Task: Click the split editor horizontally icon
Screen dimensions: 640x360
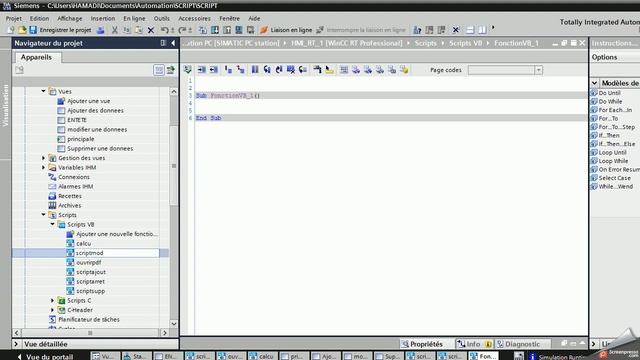Action: coord(470,30)
